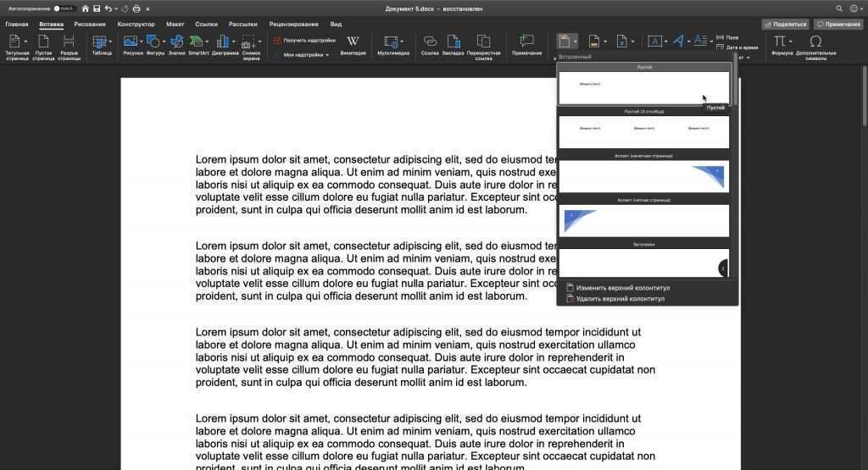Open the Фигуры dropdown arrow
This screenshot has height=470, width=868.
164,42
